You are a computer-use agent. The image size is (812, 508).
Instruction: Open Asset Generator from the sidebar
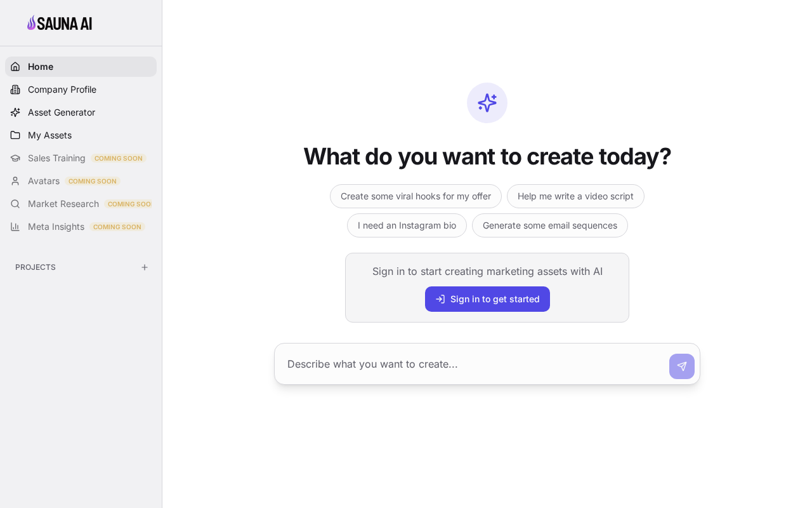62,112
